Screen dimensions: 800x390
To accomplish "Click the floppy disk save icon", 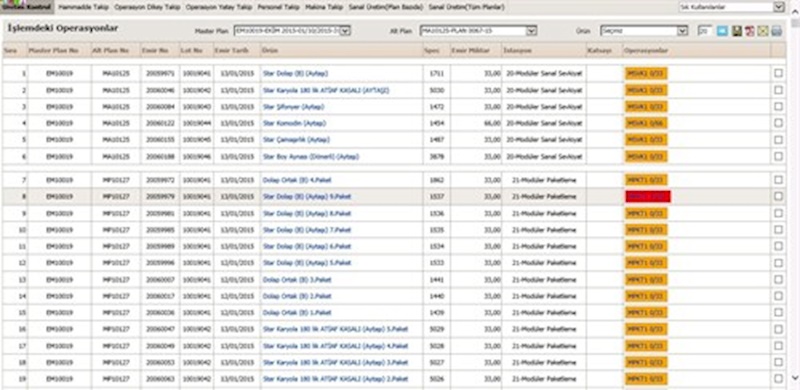I will (737, 31).
